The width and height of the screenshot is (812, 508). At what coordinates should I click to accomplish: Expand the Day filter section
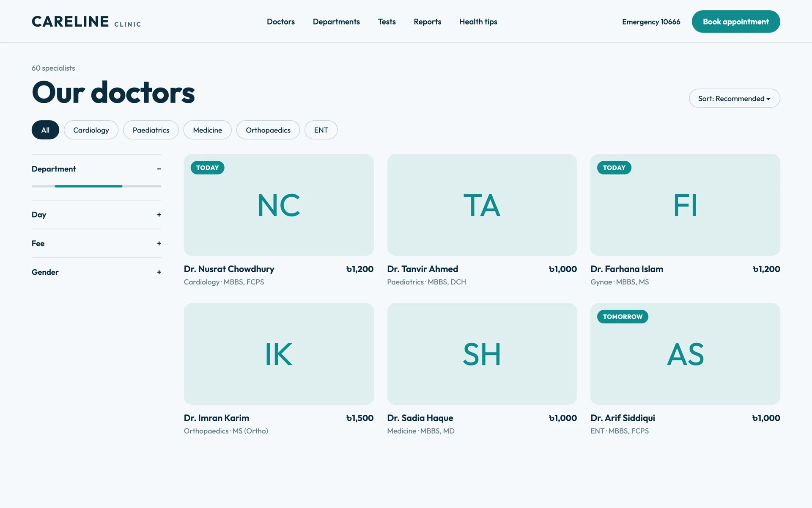pyautogui.click(x=96, y=215)
